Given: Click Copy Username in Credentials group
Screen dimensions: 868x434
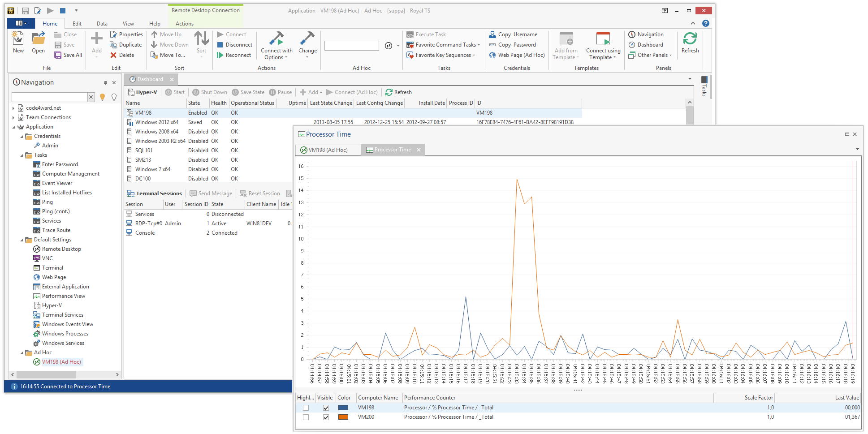Looking at the screenshot, I should 513,34.
